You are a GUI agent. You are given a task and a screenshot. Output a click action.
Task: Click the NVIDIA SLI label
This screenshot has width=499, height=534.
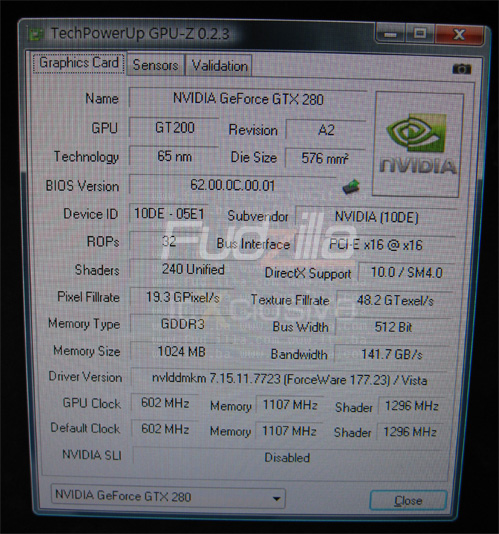tap(92, 455)
